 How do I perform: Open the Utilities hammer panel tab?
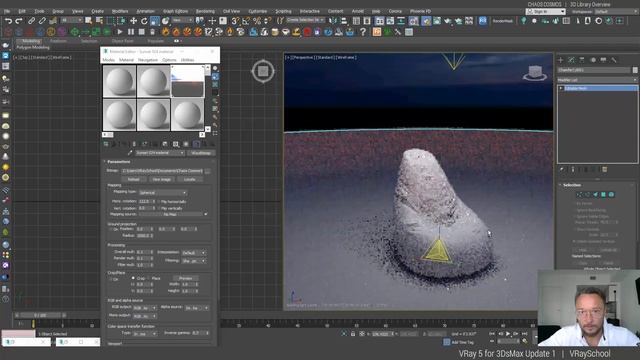(x=613, y=60)
